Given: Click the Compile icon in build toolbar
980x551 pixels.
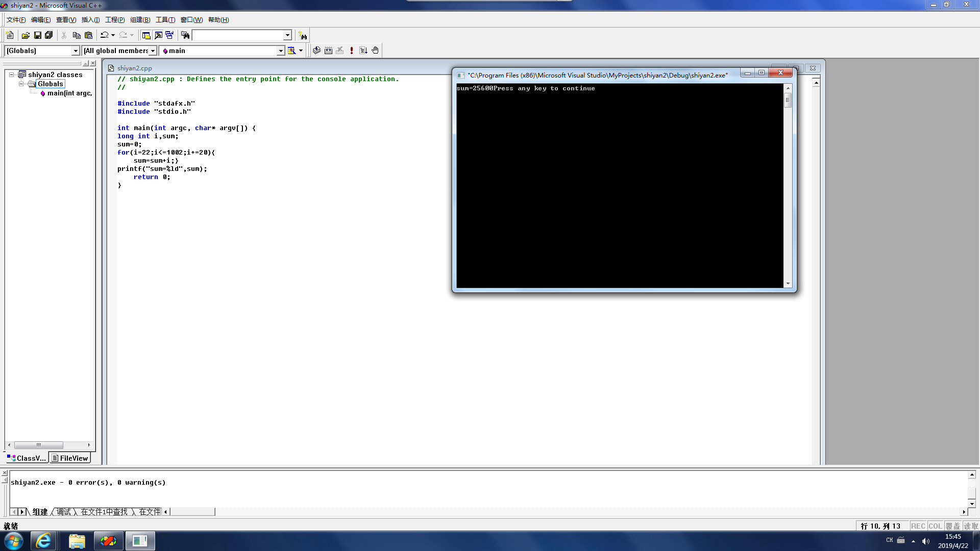Looking at the screenshot, I should coord(316,51).
